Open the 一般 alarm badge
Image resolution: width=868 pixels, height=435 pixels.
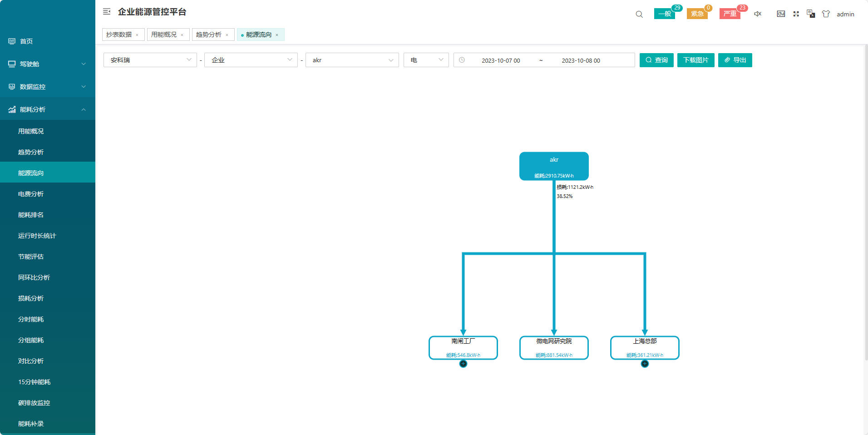pyautogui.click(x=665, y=14)
